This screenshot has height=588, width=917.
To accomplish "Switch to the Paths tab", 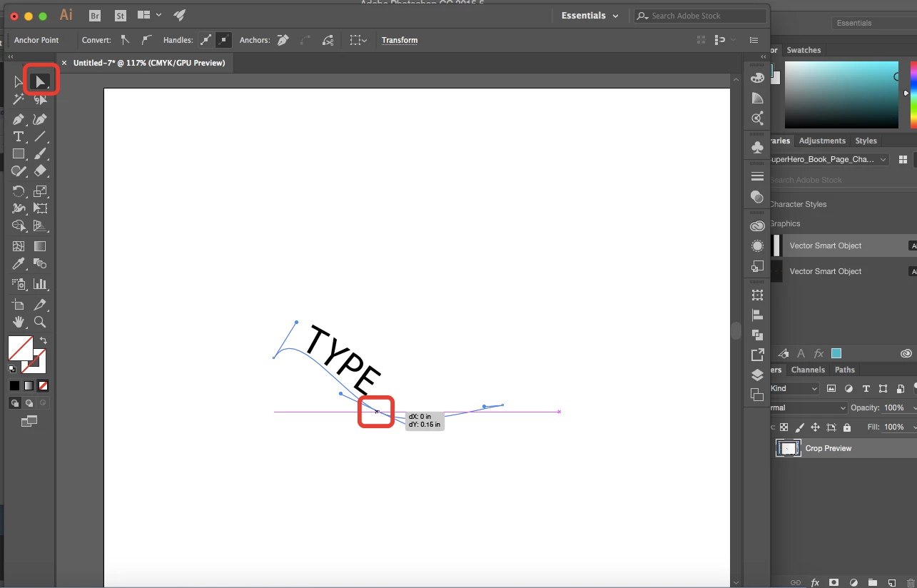I will (845, 370).
